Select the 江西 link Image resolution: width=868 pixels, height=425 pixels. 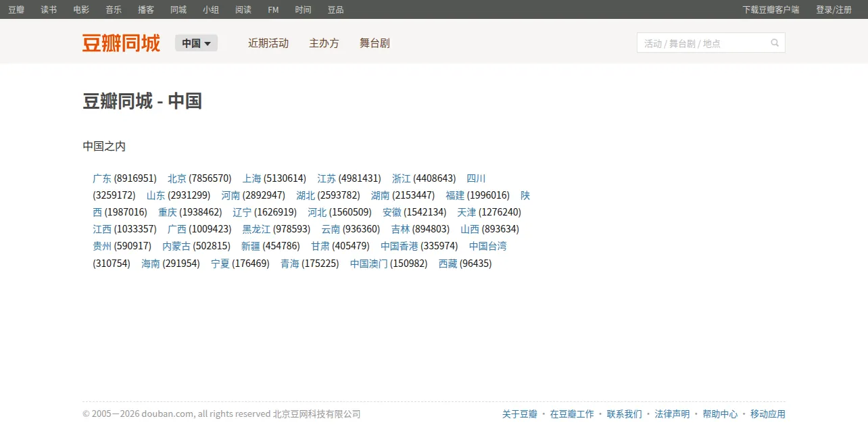pyautogui.click(x=102, y=229)
